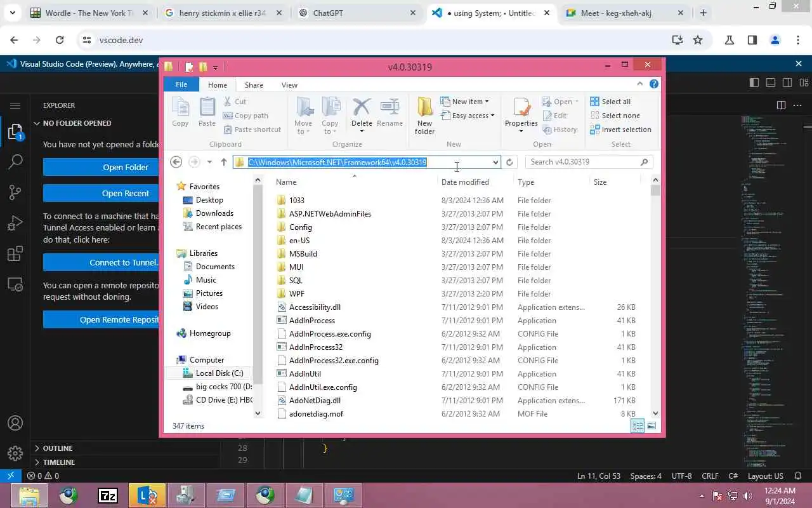Open File Explorer Help icon
Image resolution: width=812 pixels, height=508 pixels.
[654, 84]
